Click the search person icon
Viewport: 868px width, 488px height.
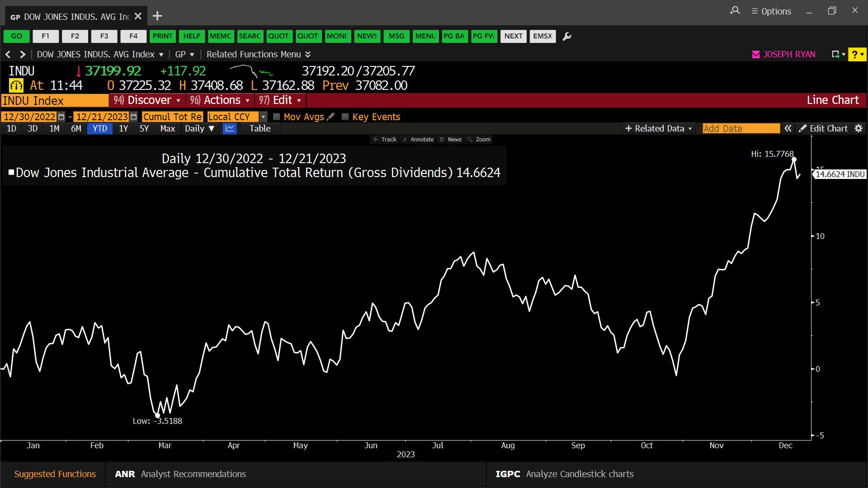[x=735, y=11]
